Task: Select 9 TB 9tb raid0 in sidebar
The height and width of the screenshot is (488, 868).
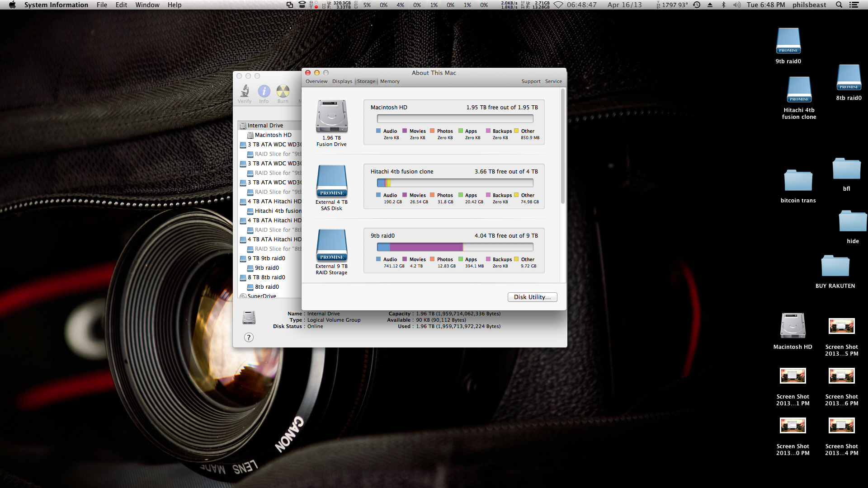Action: pyautogui.click(x=266, y=258)
